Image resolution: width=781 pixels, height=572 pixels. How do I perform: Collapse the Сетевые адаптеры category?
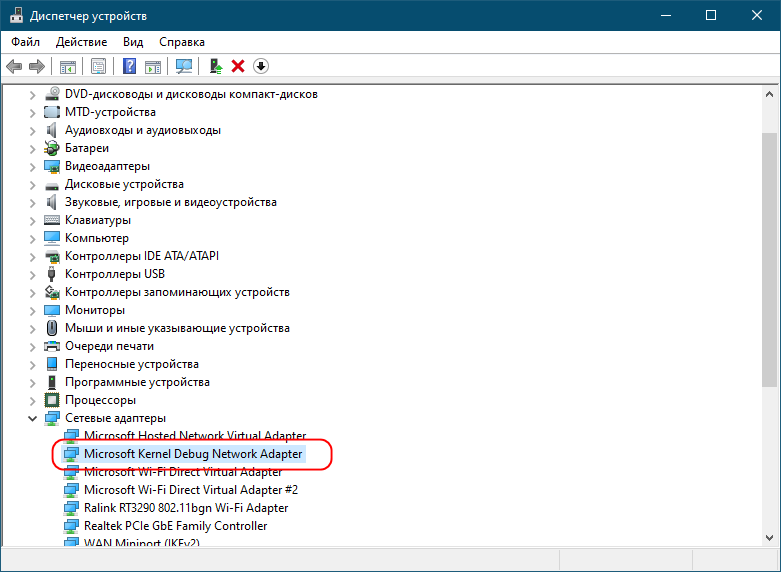pos(32,418)
